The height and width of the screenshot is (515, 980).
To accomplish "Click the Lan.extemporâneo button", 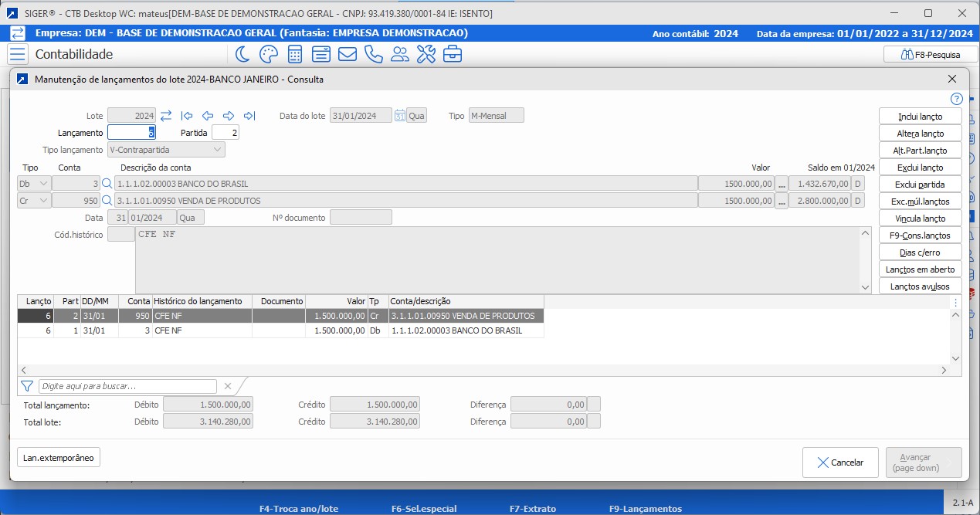I will [59, 458].
